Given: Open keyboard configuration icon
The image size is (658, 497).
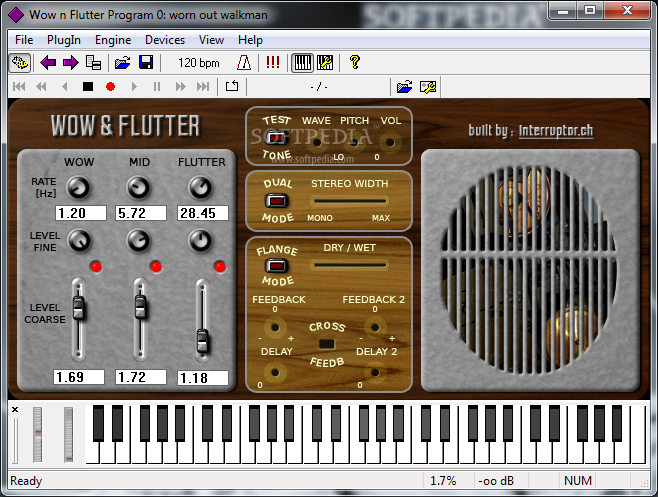Looking at the screenshot, I should click(x=325, y=63).
